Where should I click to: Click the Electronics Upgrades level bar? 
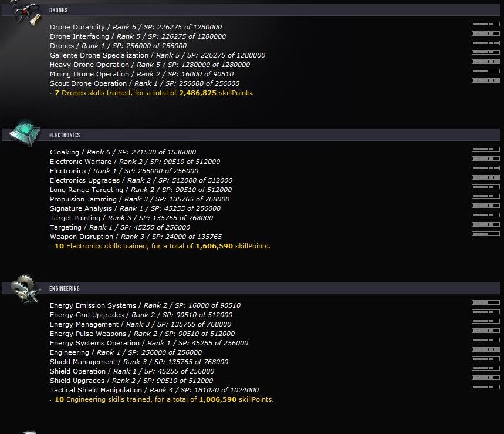coord(485,178)
